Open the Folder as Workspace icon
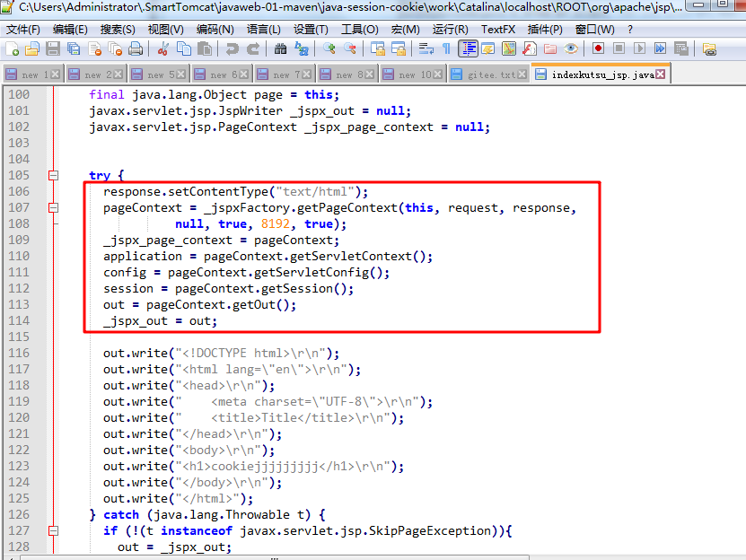Image resolution: width=746 pixels, height=560 pixels. click(x=550, y=49)
